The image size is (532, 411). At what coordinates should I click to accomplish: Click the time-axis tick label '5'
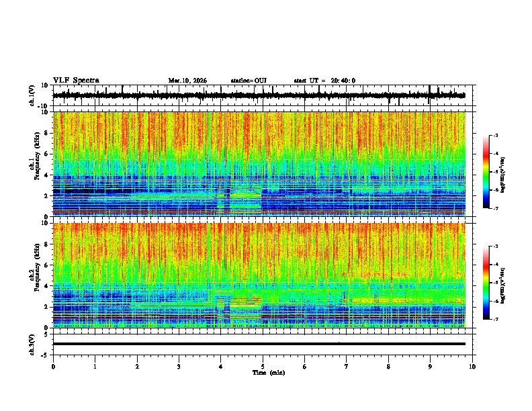coord(263,367)
